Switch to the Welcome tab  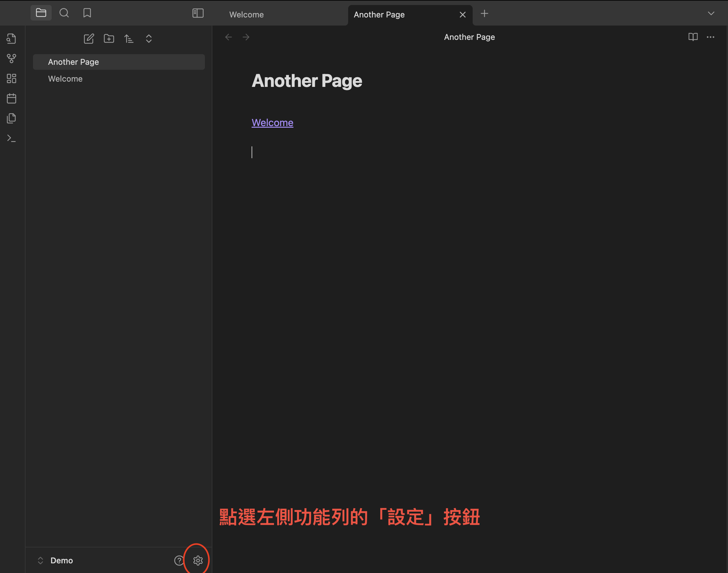point(247,15)
